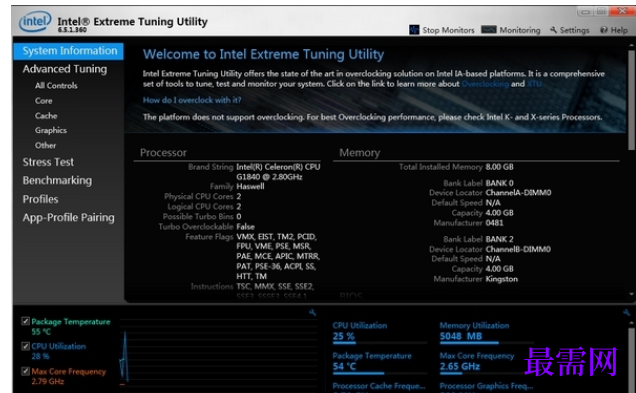The height and width of the screenshot is (393, 636).
Task: Click the Package Temperature 54 °C tile
Action: pyautogui.click(x=380, y=363)
